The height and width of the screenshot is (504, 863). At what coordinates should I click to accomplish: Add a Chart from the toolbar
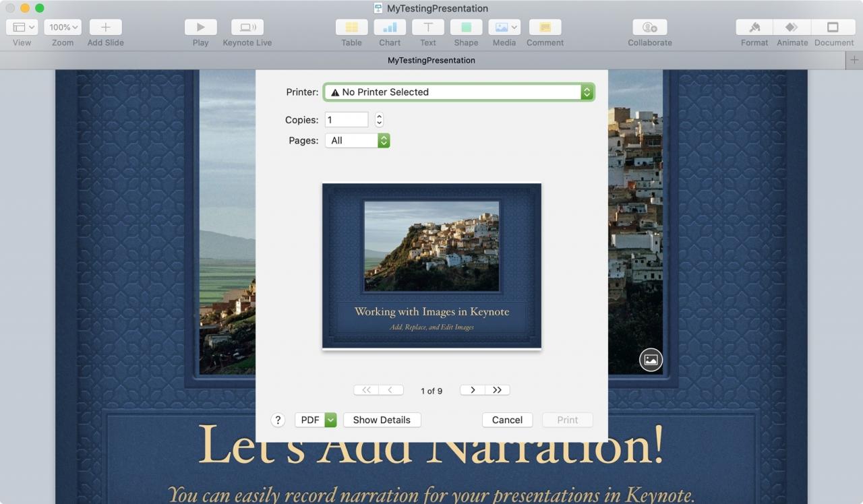[390, 27]
